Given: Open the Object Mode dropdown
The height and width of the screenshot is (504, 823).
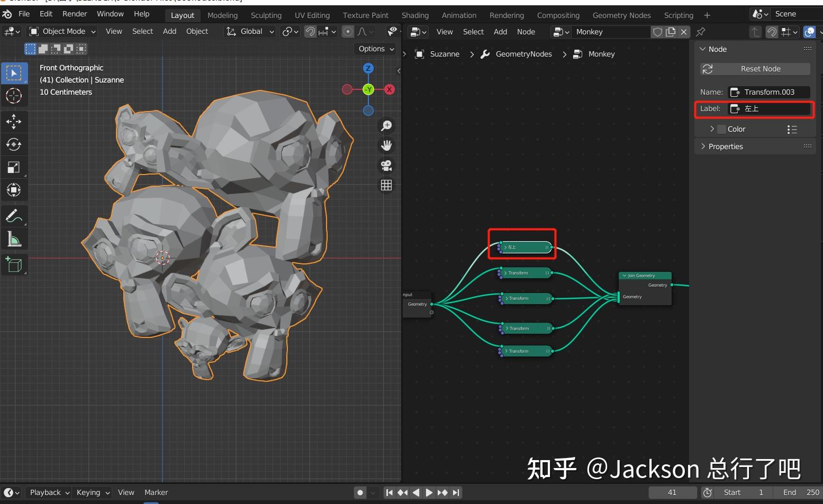Looking at the screenshot, I should [x=61, y=31].
